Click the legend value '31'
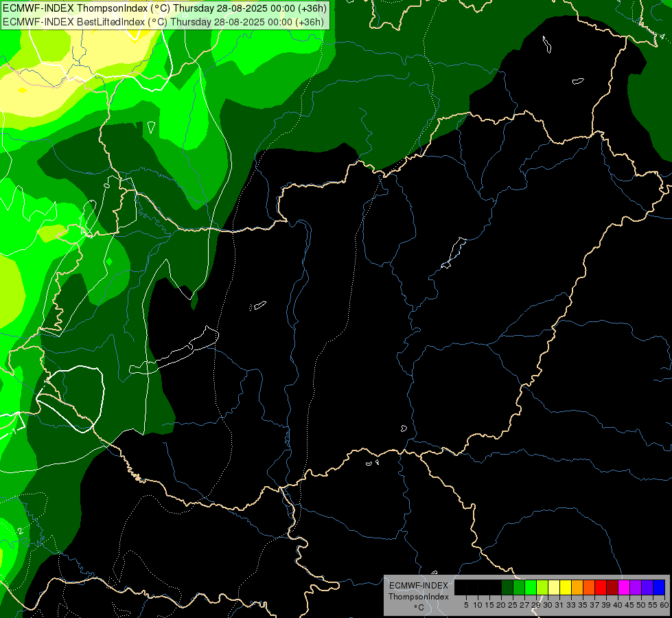672x618 pixels. pos(560,605)
